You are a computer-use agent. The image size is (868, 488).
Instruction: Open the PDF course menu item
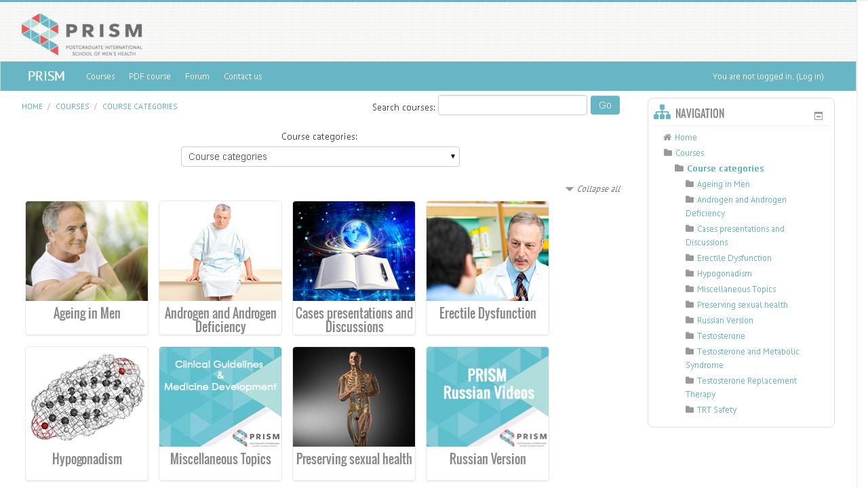tap(150, 77)
